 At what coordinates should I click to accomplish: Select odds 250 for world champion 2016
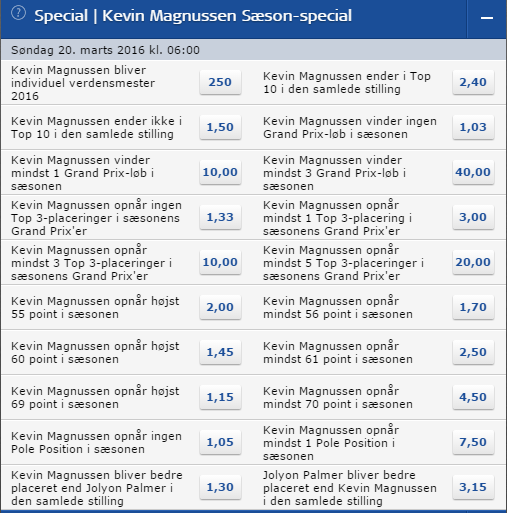[220, 82]
